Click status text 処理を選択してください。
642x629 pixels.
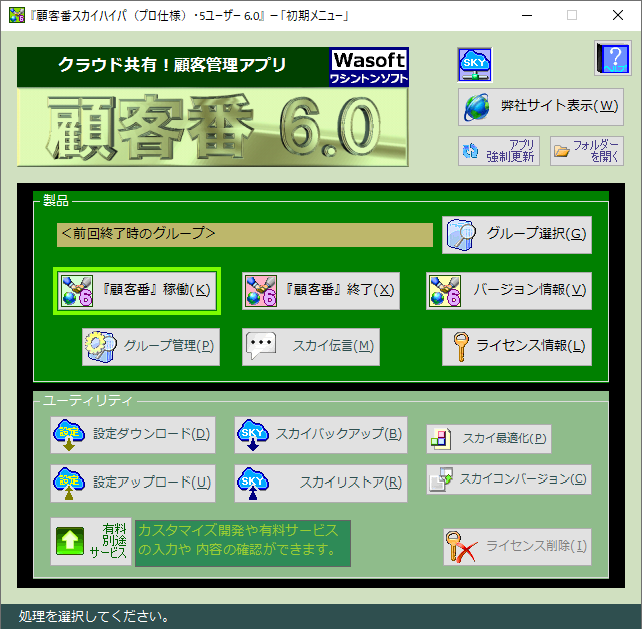pos(94,616)
